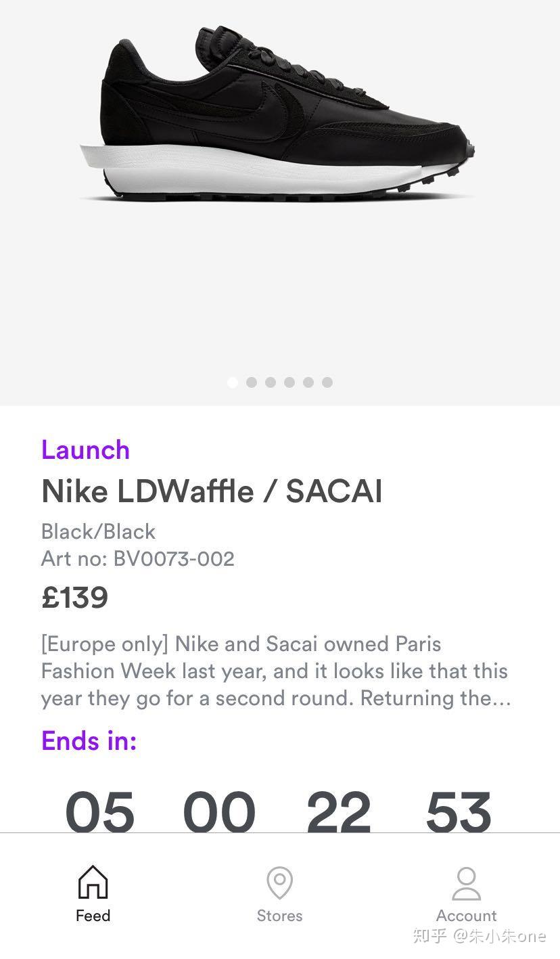The image size is (560, 959).
Task: Select the first carousel dot indicator
Action: pos(233,382)
